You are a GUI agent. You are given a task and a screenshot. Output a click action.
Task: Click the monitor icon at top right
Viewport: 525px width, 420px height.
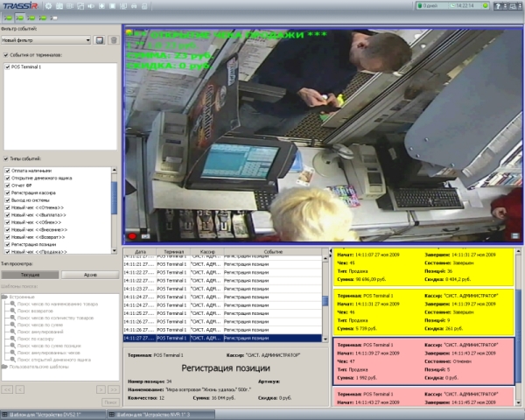coord(512,6)
